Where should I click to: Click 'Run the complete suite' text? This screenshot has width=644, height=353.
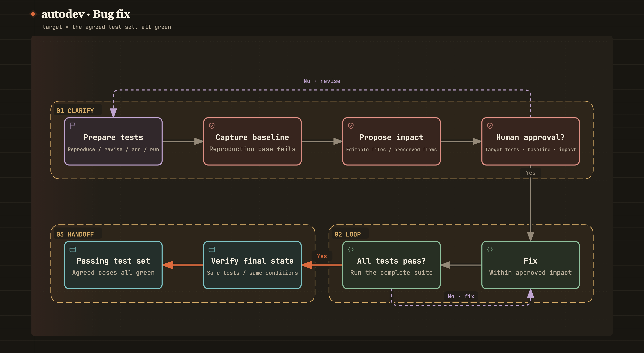click(x=391, y=273)
